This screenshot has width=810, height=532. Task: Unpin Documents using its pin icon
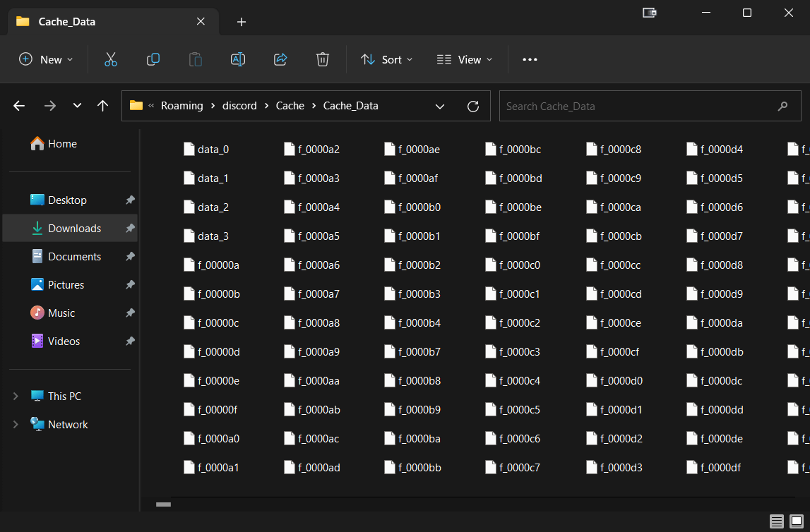coord(130,256)
